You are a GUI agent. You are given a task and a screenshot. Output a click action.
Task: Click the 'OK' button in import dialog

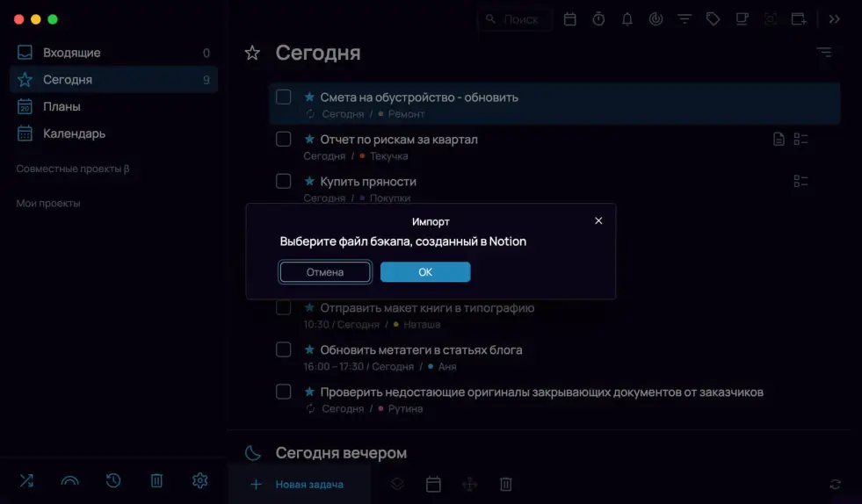pyautogui.click(x=425, y=272)
